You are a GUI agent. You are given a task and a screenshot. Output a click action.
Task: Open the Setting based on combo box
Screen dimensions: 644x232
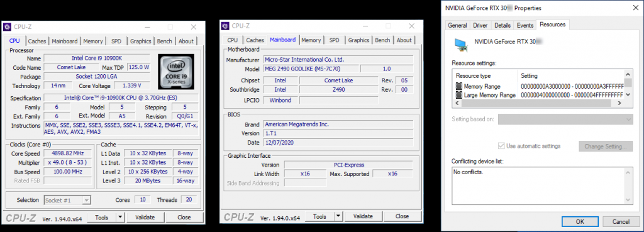click(x=565, y=119)
